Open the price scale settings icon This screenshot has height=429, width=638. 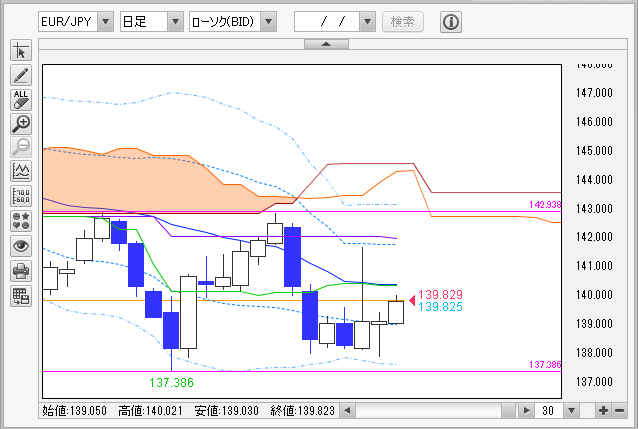[21, 196]
